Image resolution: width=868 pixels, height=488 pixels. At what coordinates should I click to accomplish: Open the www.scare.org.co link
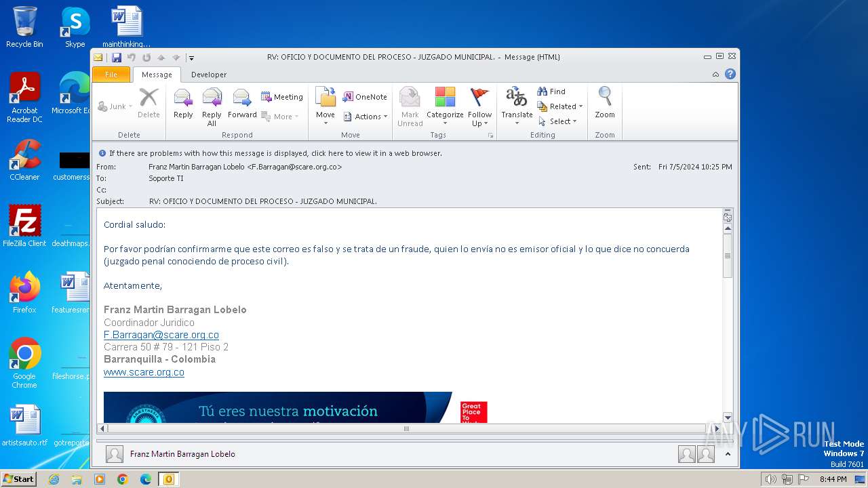[144, 372]
